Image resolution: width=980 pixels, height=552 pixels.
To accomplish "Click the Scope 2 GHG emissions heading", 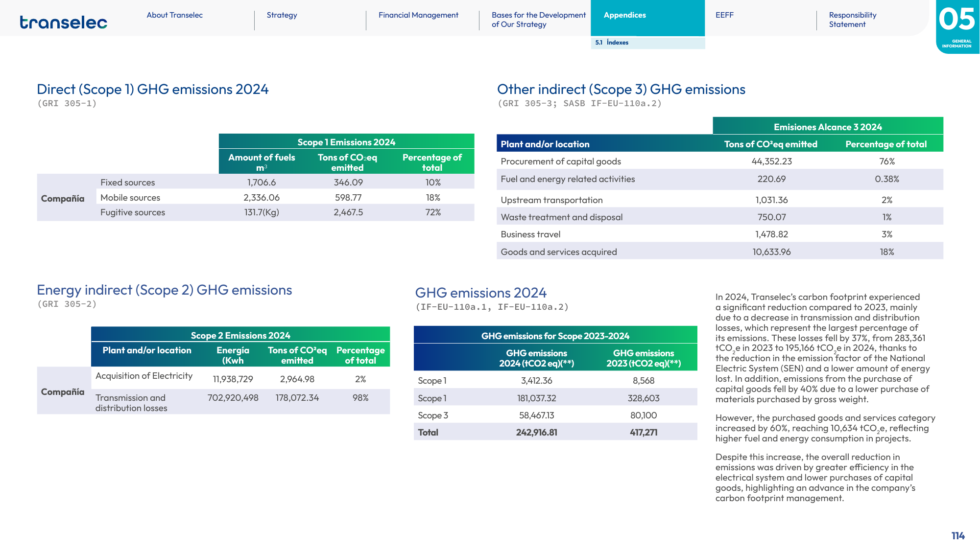I will pyautogui.click(x=165, y=290).
